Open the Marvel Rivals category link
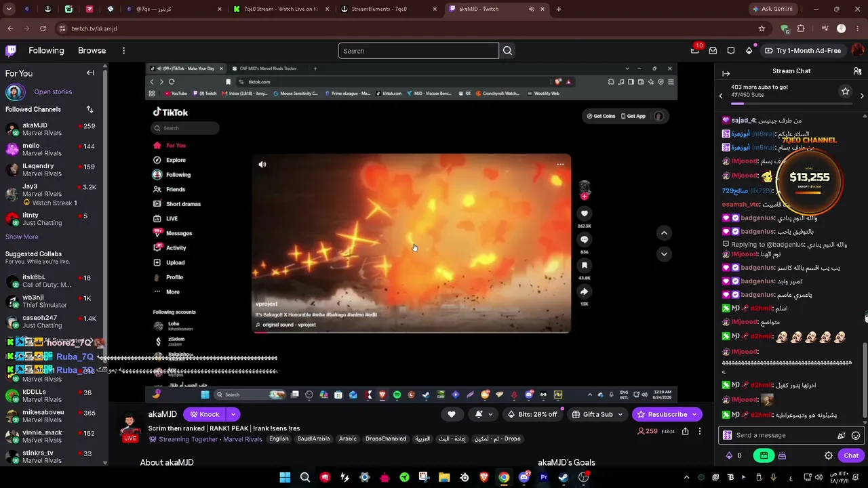Screen dimensions: 868x488 tap(243, 439)
